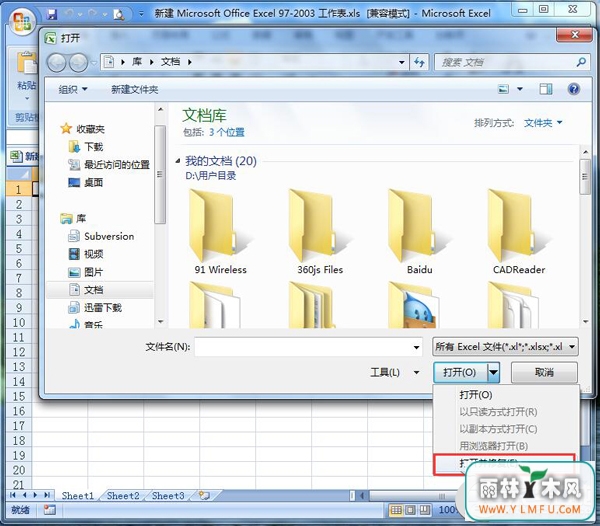This screenshot has height=526, width=600.
Task: Click the 3 个位置 link
Action: tap(227, 132)
